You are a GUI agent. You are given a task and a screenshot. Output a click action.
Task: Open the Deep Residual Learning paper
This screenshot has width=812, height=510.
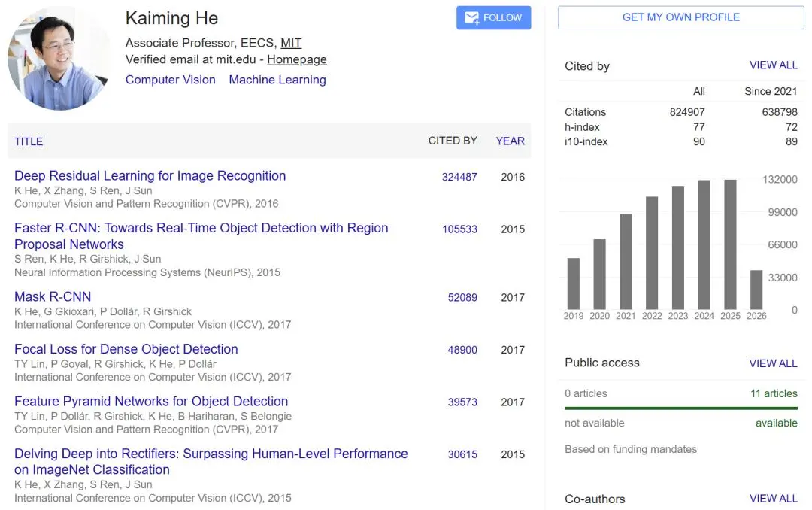150,176
